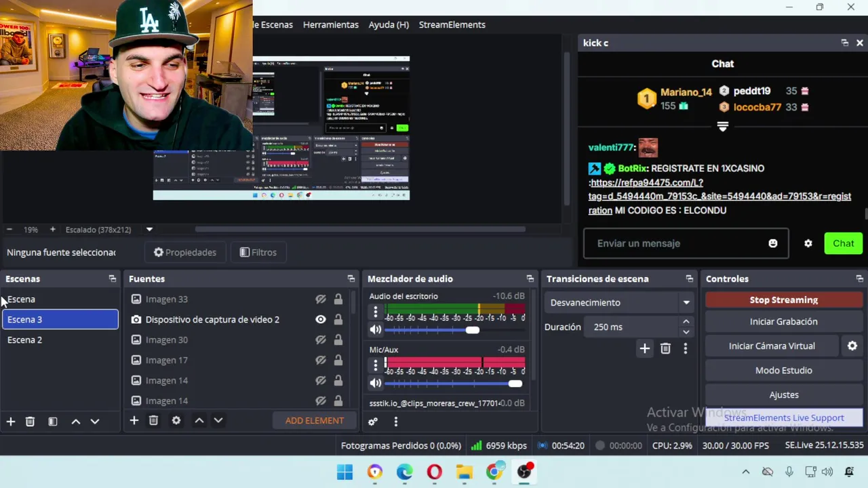Viewport: 868px width, 488px height.
Task: Open source properties gear in Fuentes toolbar
Action: (176, 420)
